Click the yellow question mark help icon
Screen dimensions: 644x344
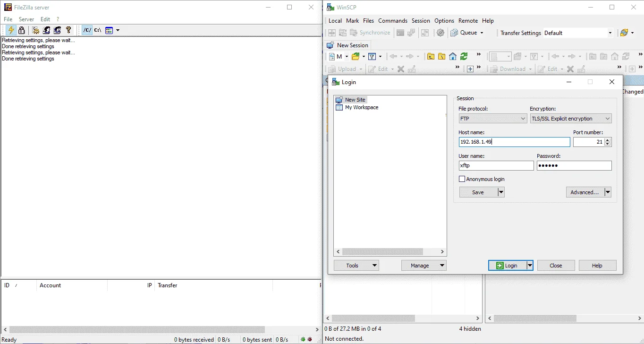(68, 30)
